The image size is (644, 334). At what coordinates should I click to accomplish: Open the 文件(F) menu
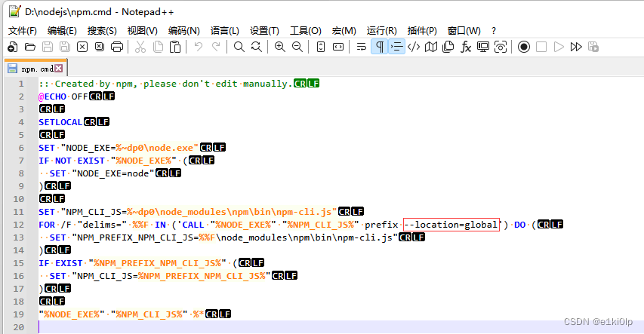pyautogui.click(x=23, y=31)
